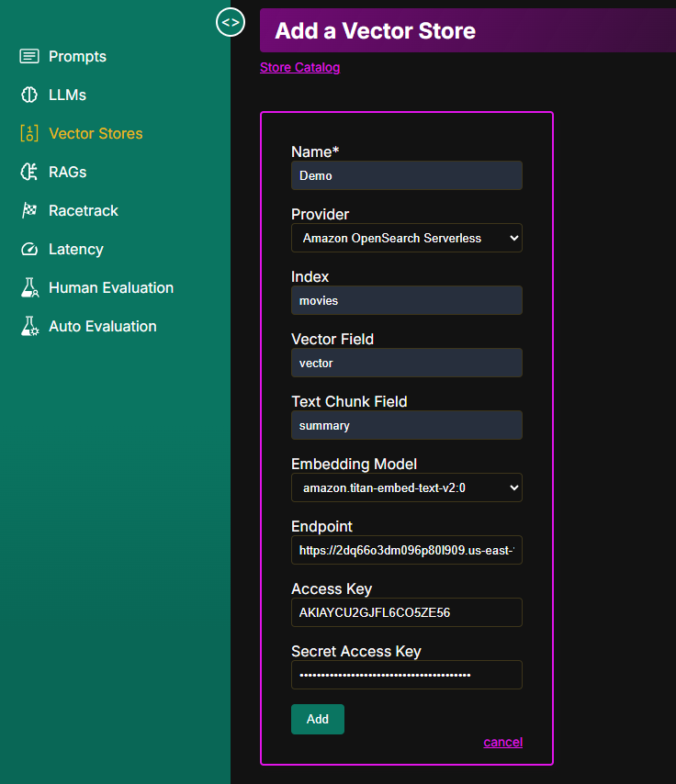Click the Vector Stores bracket icon
The height and width of the screenshot is (784, 676).
[29, 133]
